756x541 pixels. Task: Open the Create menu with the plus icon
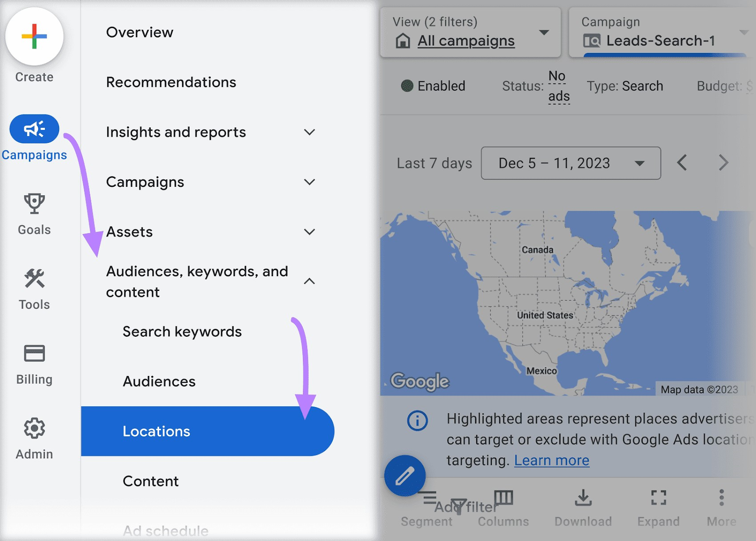(x=34, y=37)
